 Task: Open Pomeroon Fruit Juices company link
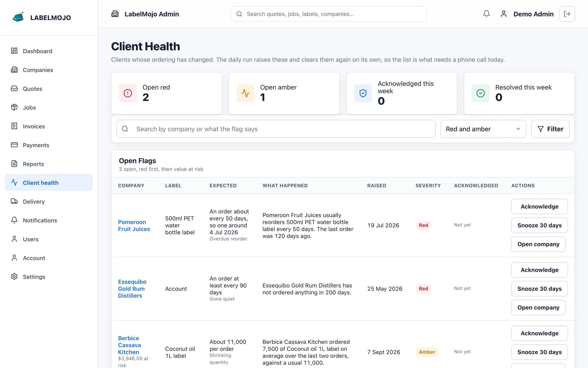coord(134,226)
